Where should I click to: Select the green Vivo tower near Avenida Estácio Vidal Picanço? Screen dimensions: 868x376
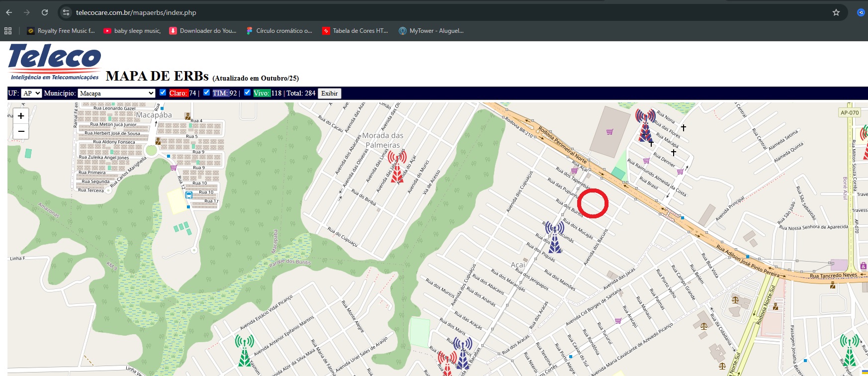click(244, 350)
